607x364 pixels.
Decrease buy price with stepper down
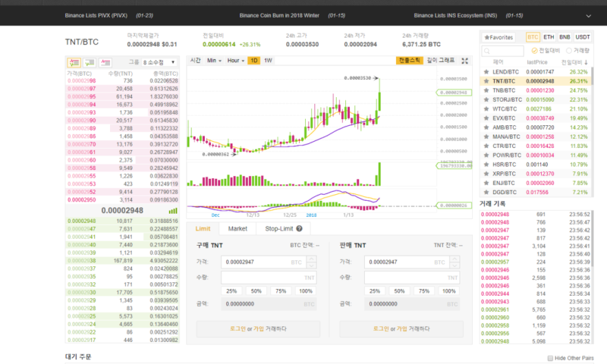pyautogui.click(x=312, y=265)
